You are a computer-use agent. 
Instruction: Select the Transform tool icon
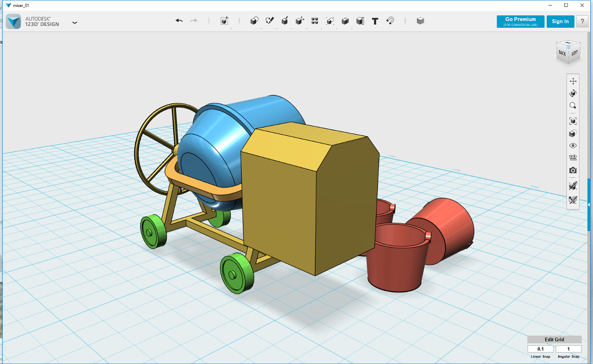coord(224,21)
